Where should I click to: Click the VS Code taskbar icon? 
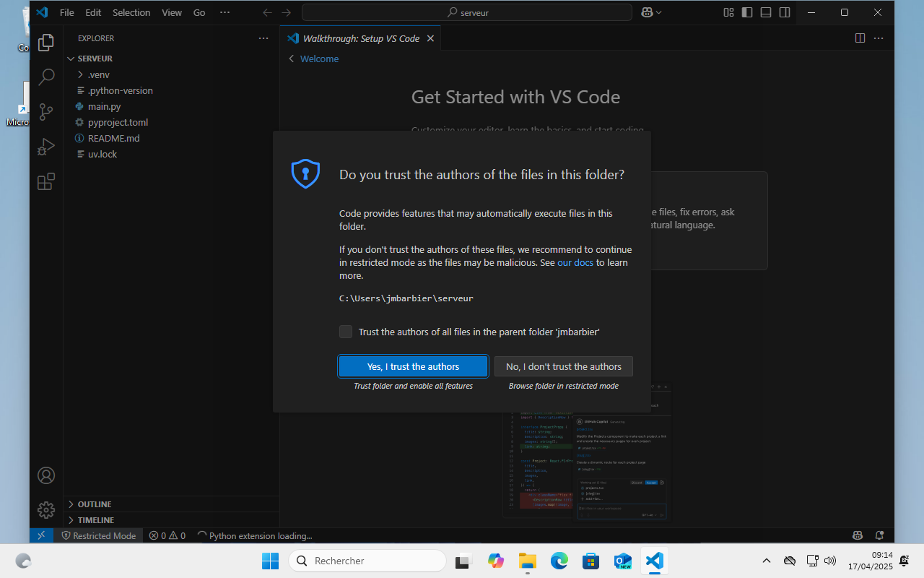coord(654,561)
